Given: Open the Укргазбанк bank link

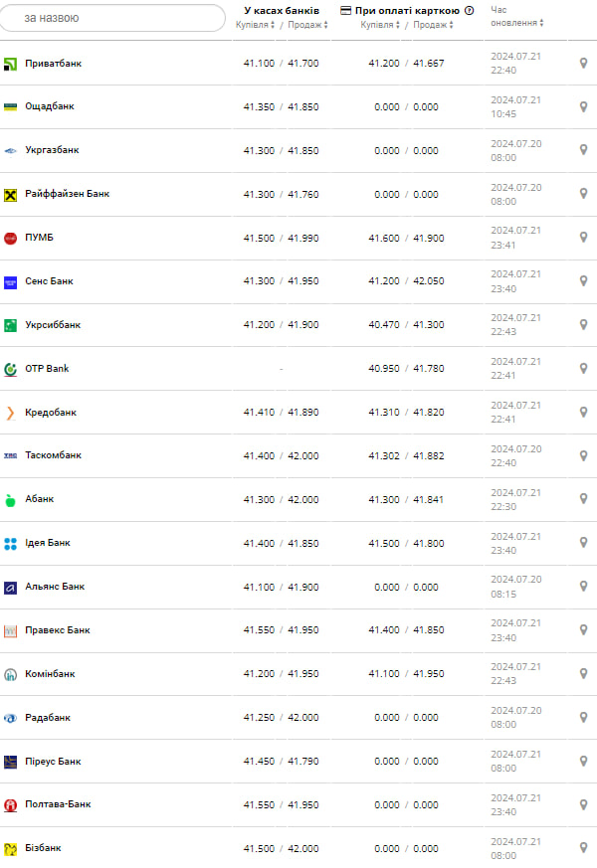Looking at the screenshot, I should tap(52, 150).
